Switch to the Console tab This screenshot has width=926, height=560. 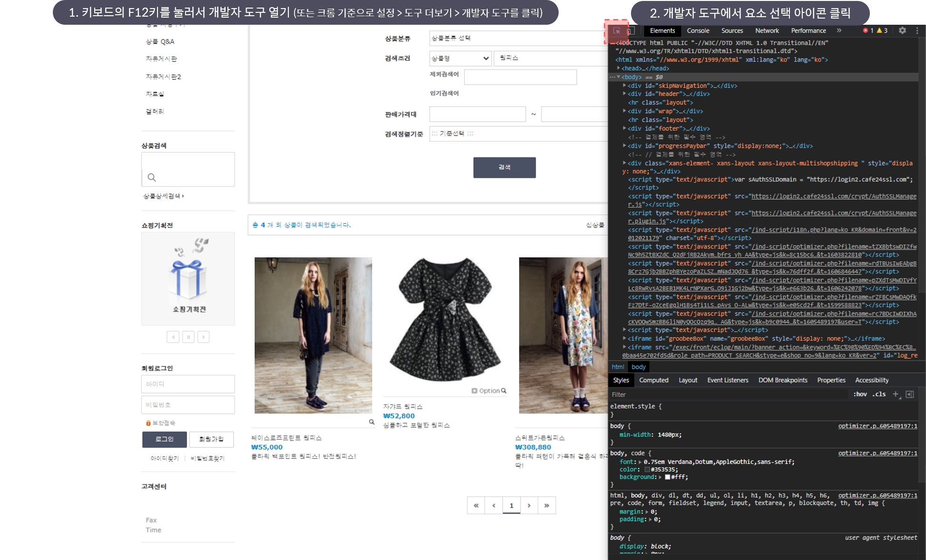698,30
